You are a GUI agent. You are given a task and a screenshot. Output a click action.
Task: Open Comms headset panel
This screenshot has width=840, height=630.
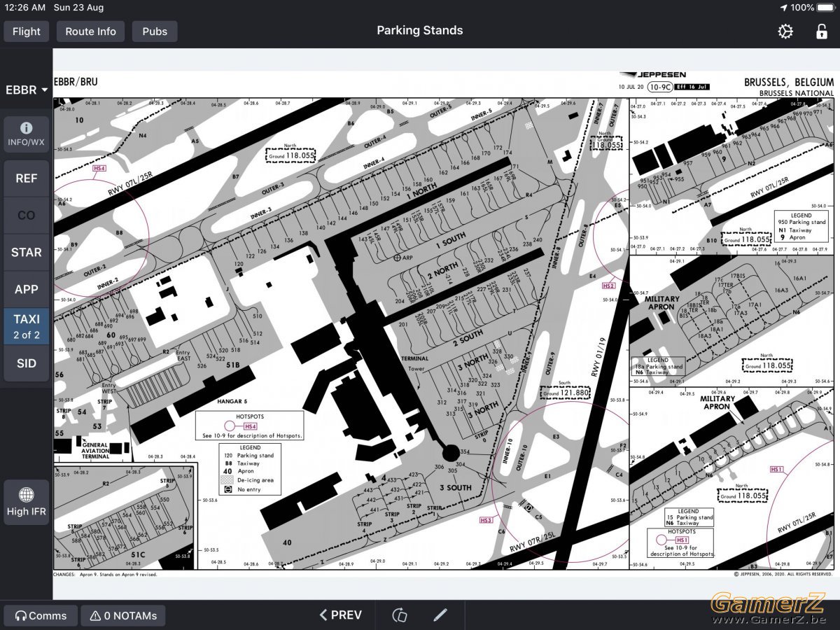41,616
